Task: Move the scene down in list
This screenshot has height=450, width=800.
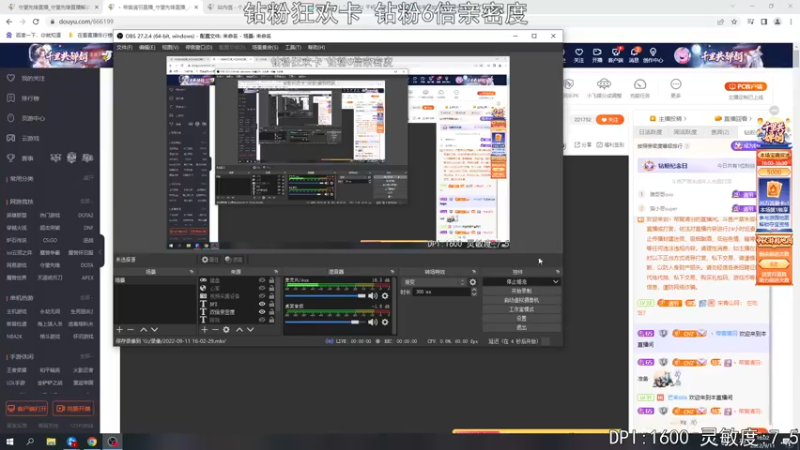Action: pos(155,330)
